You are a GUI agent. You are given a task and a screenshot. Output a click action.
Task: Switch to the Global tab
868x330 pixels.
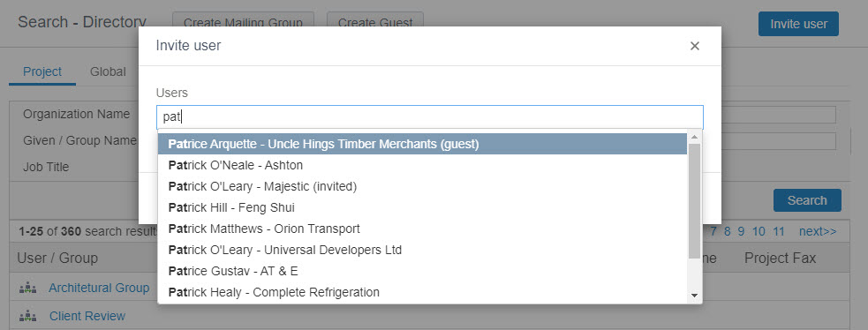pos(108,71)
